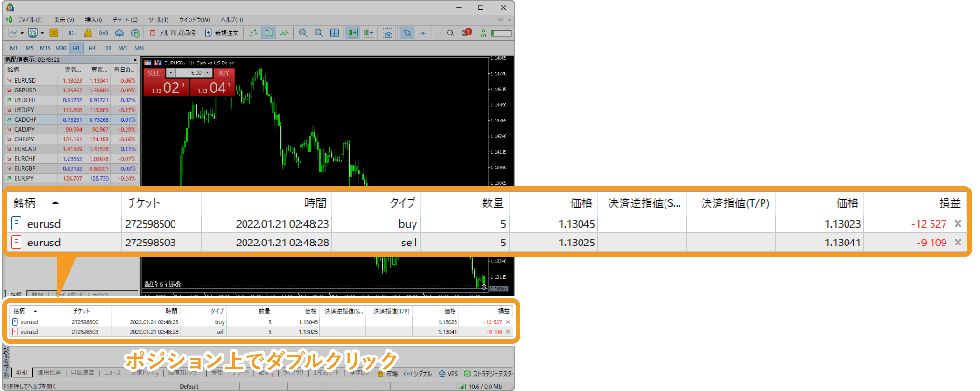Open notifications icon with red badge
Screen dimensions: 980x391
(x=466, y=33)
